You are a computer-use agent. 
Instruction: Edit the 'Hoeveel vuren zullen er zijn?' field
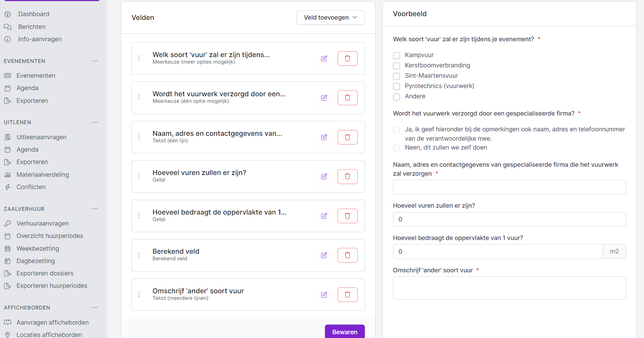click(324, 176)
